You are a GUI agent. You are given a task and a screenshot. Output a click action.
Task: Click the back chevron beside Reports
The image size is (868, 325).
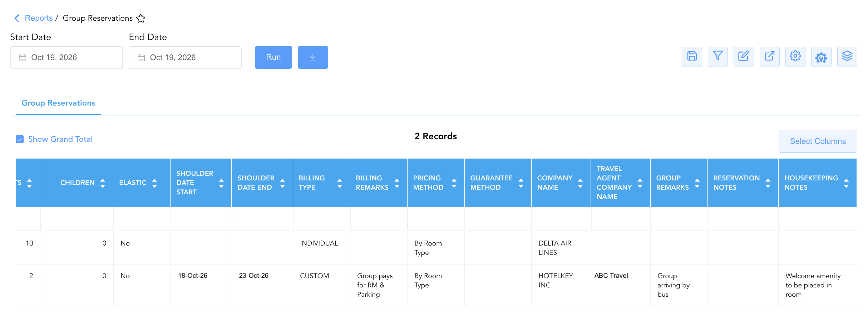tap(17, 18)
